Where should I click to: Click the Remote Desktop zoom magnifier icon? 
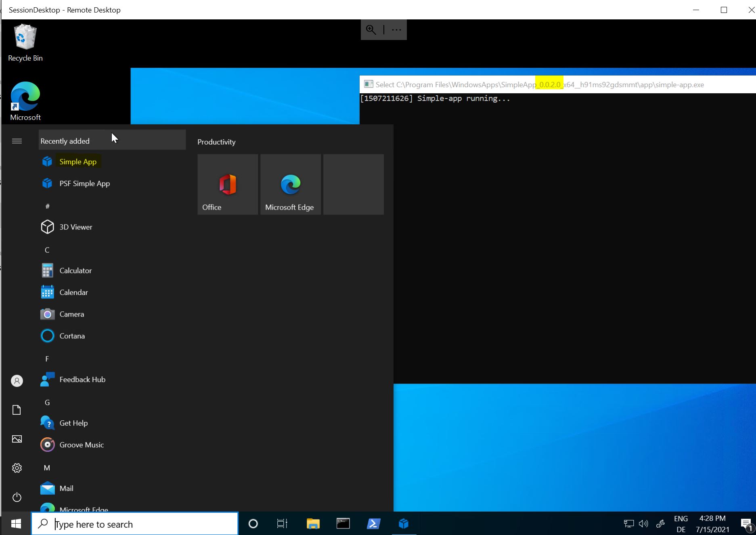(x=371, y=29)
